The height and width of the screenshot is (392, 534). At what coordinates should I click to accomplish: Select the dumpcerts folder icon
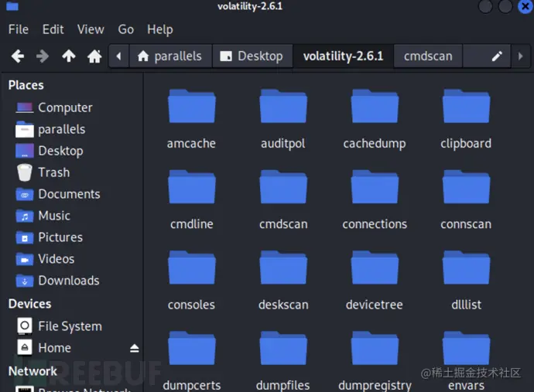click(191, 348)
